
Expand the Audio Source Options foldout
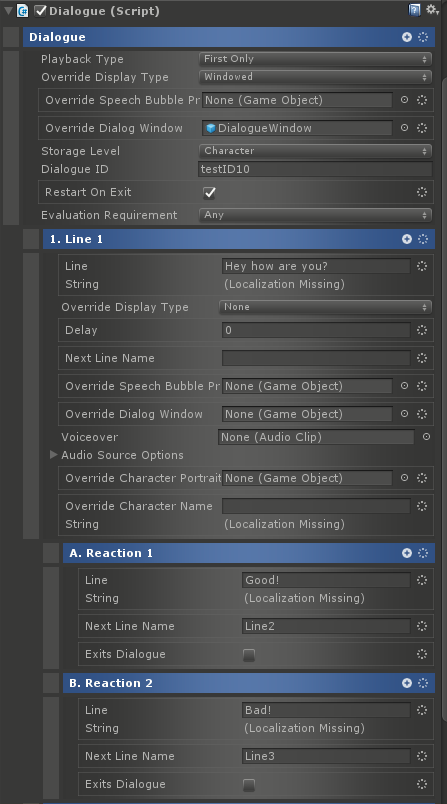[x=53, y=455]
